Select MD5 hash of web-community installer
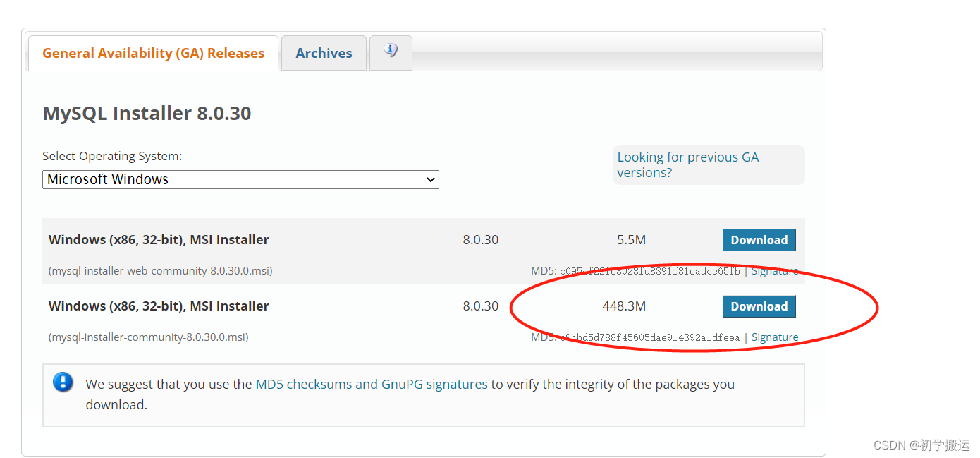The width and height of the screenshot is (980, 458). tap(650, 271)
